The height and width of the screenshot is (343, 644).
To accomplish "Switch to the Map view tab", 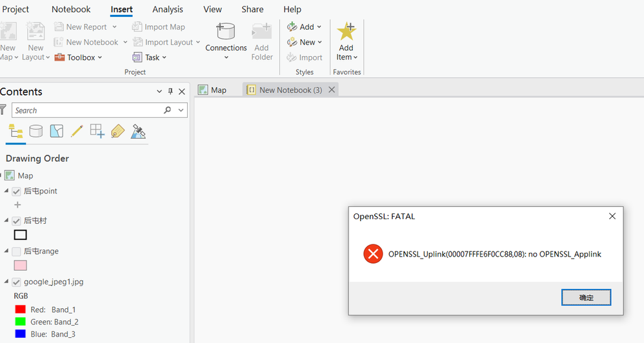I will click(x=213, y=90).
